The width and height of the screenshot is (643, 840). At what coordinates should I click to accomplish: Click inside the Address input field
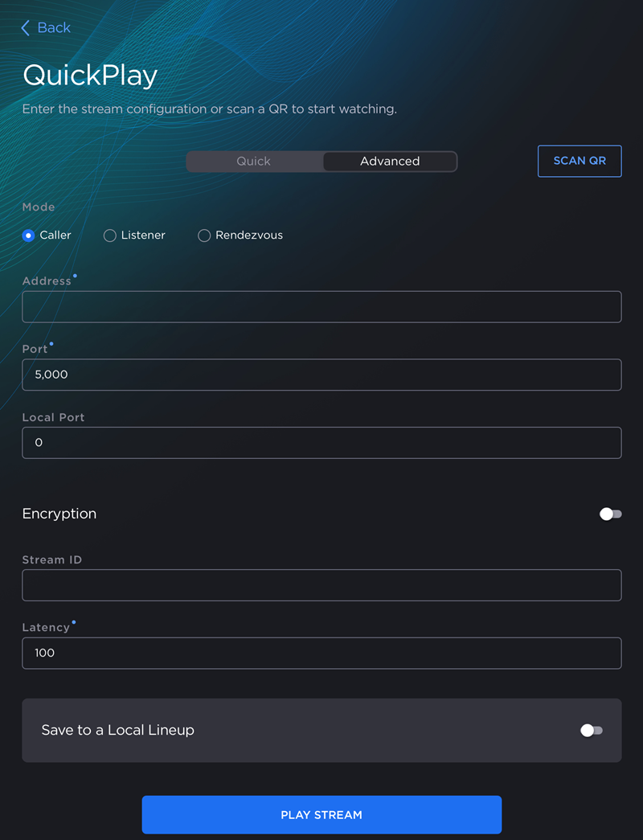pos(321,306)
